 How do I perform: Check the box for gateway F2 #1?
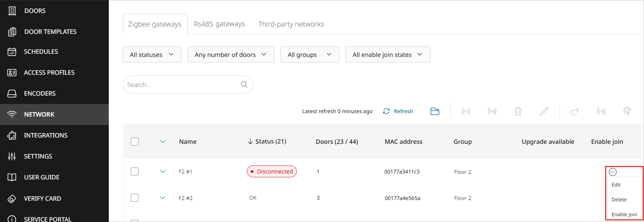135,171
